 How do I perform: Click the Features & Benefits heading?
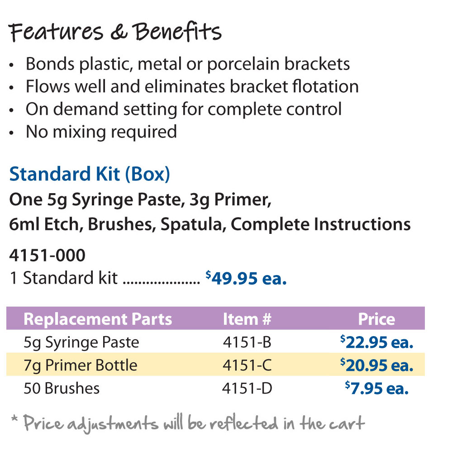point(115,32)
